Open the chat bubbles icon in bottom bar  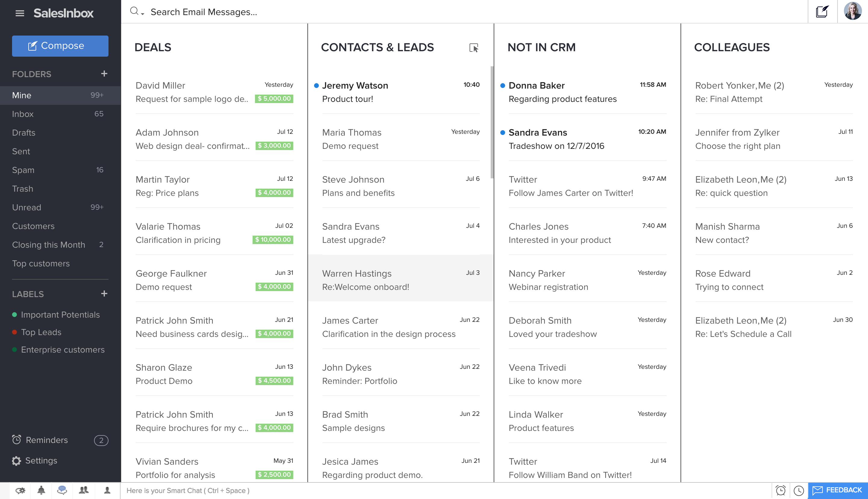coord(62,491)
